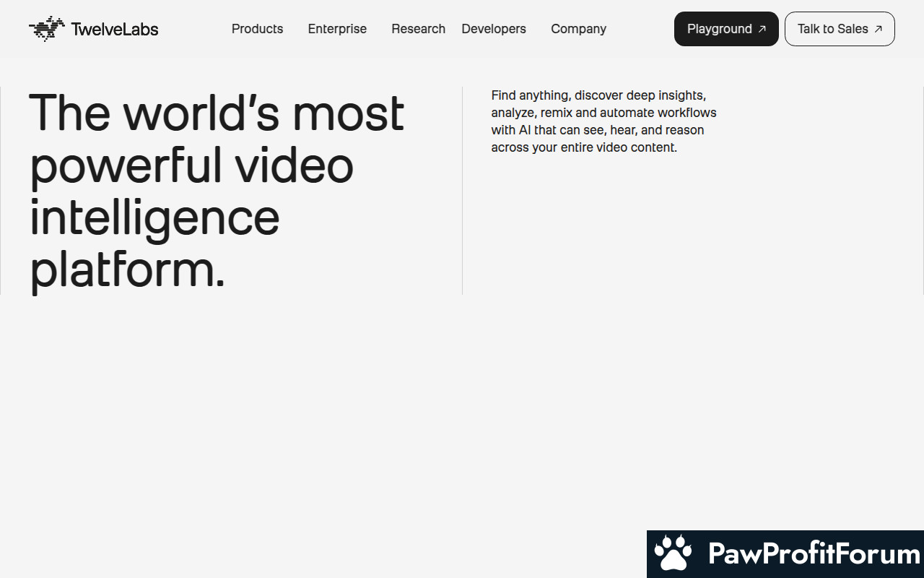The image size is (924, 578).
Task: Click the word "platform." in the headline
Action: tap(127, 269)
